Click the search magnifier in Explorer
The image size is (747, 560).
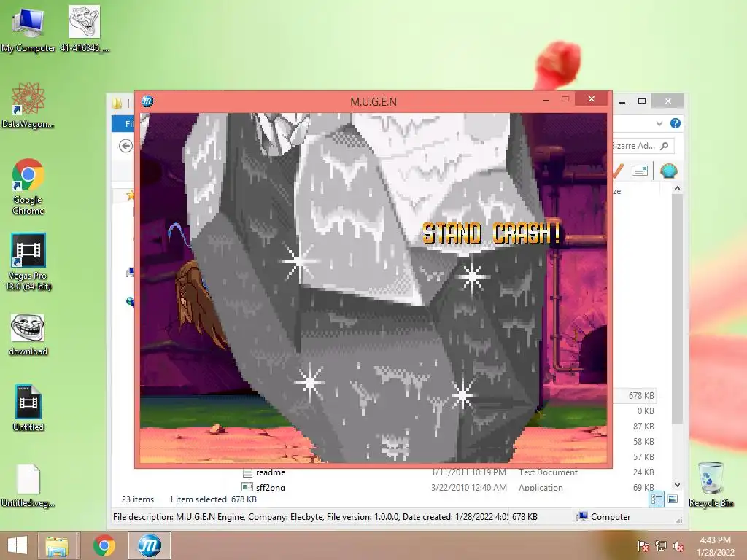point(665,146)
